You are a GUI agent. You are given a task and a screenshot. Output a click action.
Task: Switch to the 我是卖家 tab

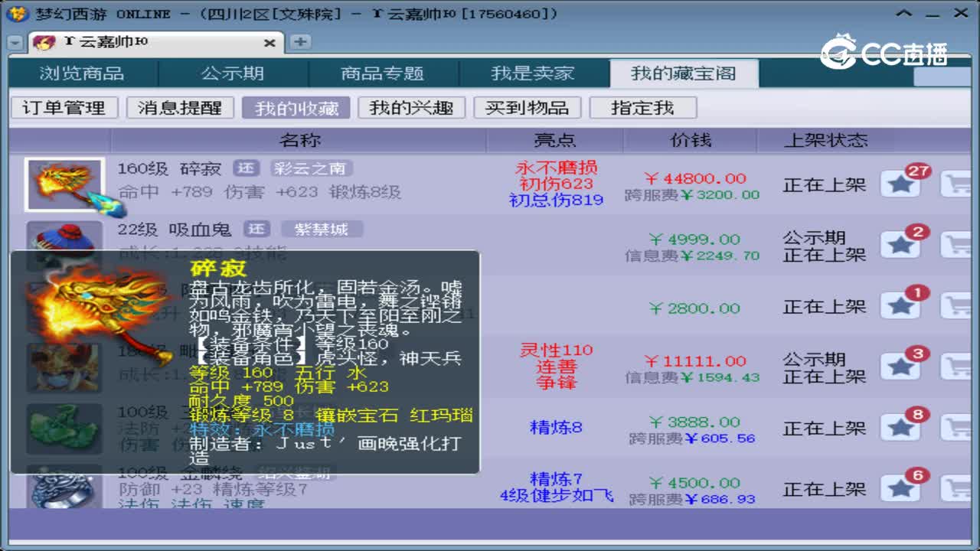(533, 73)
